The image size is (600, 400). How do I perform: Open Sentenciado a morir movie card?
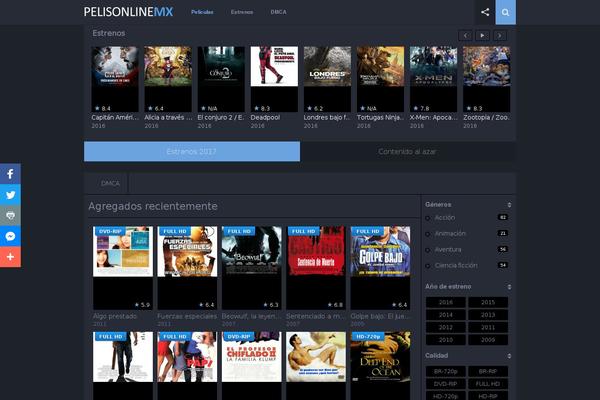(x=316, y=268)
